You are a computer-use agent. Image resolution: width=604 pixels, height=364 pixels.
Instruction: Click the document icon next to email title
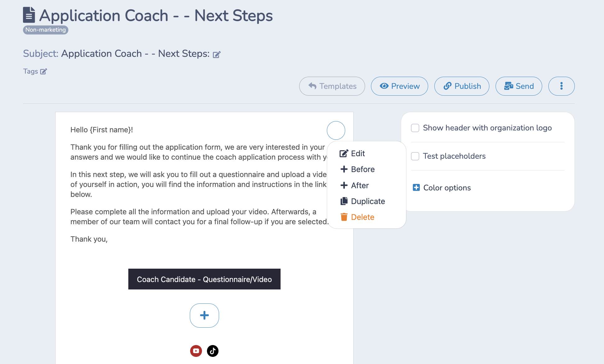29,15
